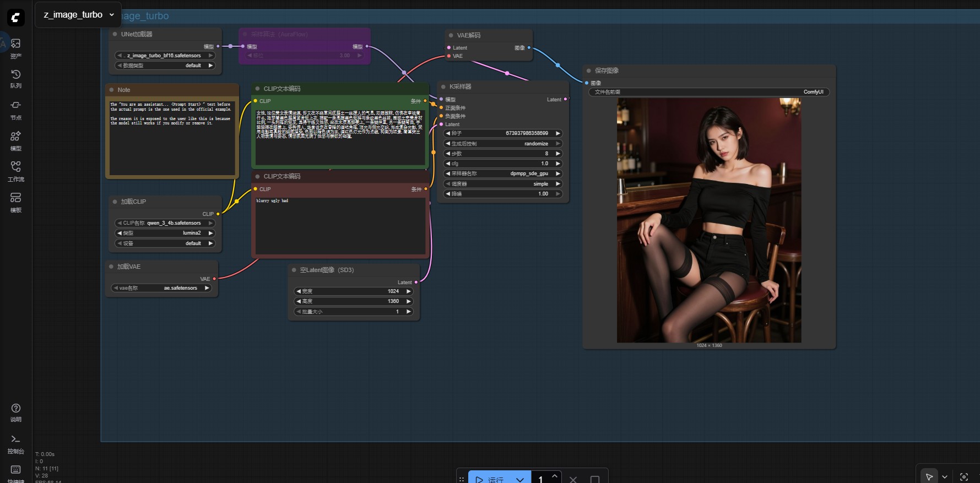Open the scheduler 'simple' selector
This screenshot has width=980, height=483.
pyautogui.click(x=503, y=184)
